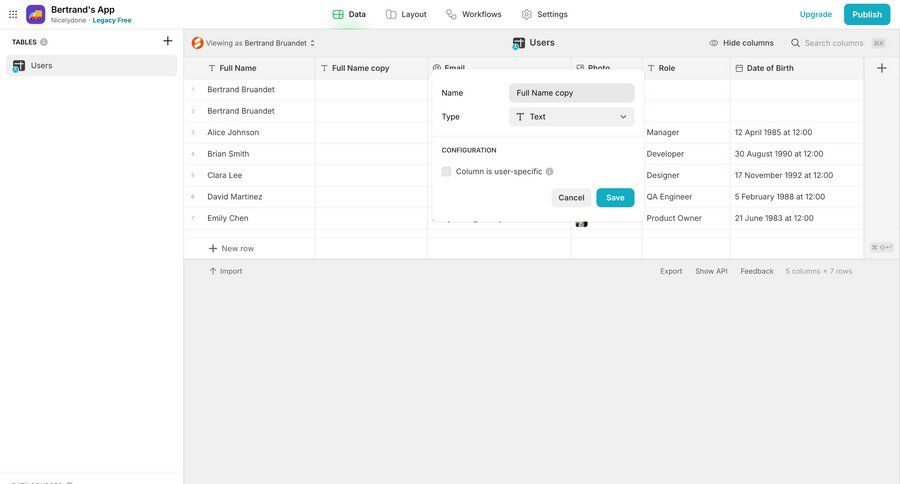The width and height of the screenshot is (900, 484).
Task: Click the Bertrand's App logo icon
Action: pyautogui.click(x=36, y=14)
